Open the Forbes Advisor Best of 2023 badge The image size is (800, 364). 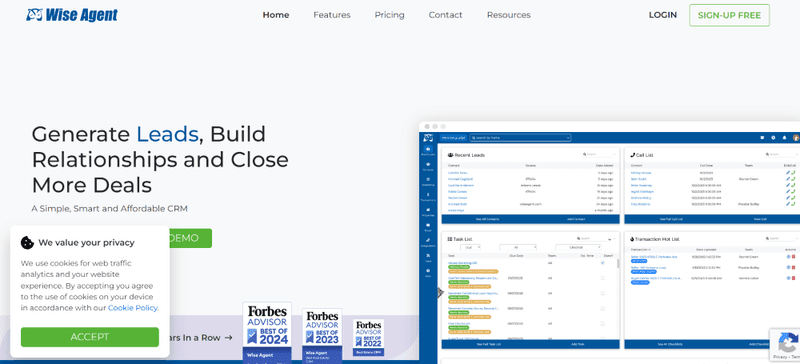(x=322, y=335)
